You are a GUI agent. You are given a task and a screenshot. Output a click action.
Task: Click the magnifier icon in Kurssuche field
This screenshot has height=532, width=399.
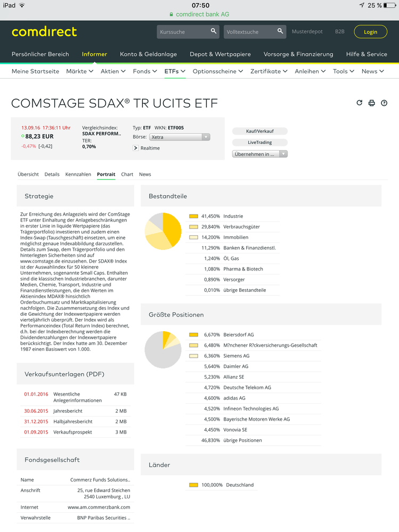[x=213, y=32]
